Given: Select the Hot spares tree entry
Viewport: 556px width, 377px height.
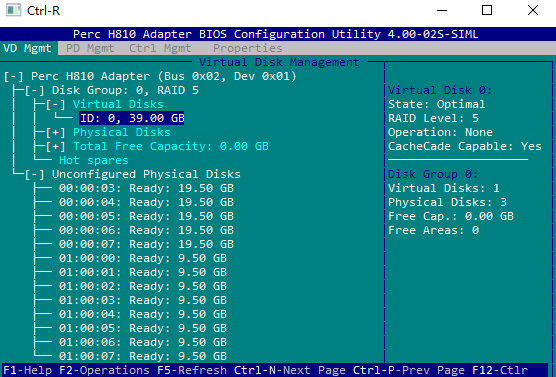Looking at the screenshot, I should (x=94, y=160).
